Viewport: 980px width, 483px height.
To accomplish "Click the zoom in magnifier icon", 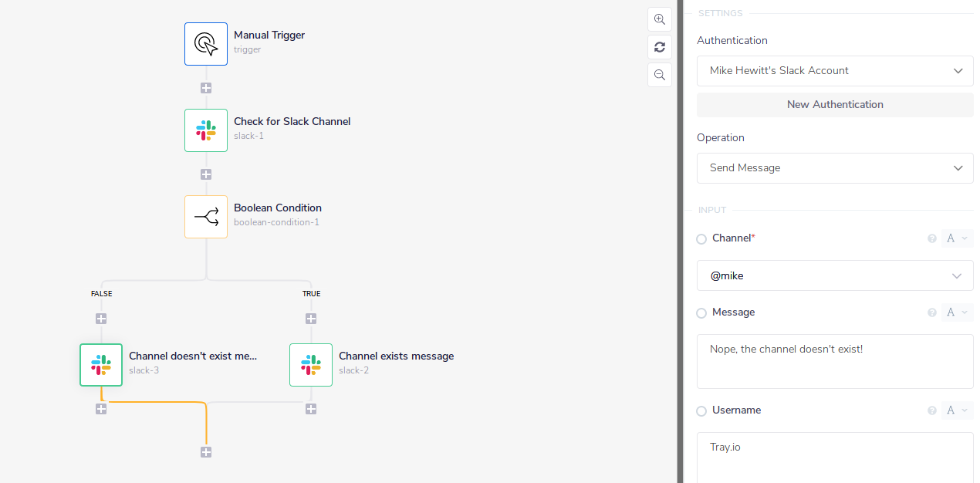I will click(660, 19).
